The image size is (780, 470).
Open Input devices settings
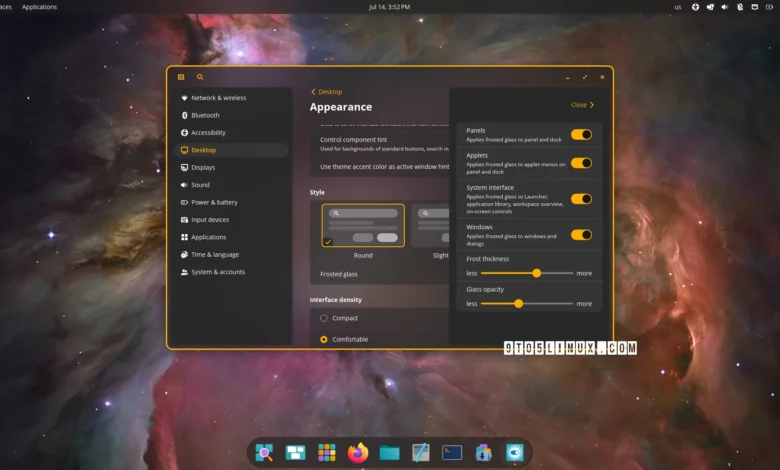point(232,220)
